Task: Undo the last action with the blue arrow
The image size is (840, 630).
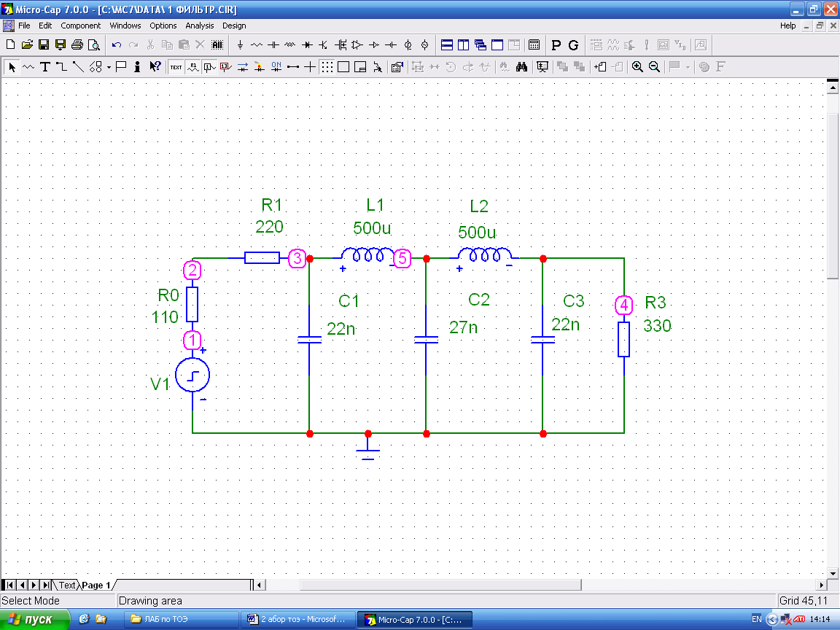Action: click(x=116, y=45)
